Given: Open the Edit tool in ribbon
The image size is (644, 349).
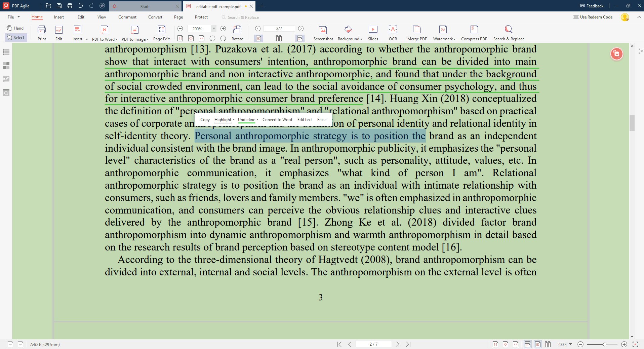Looking at the screenshot, I should pyautogui.click(x=59, y=33).
